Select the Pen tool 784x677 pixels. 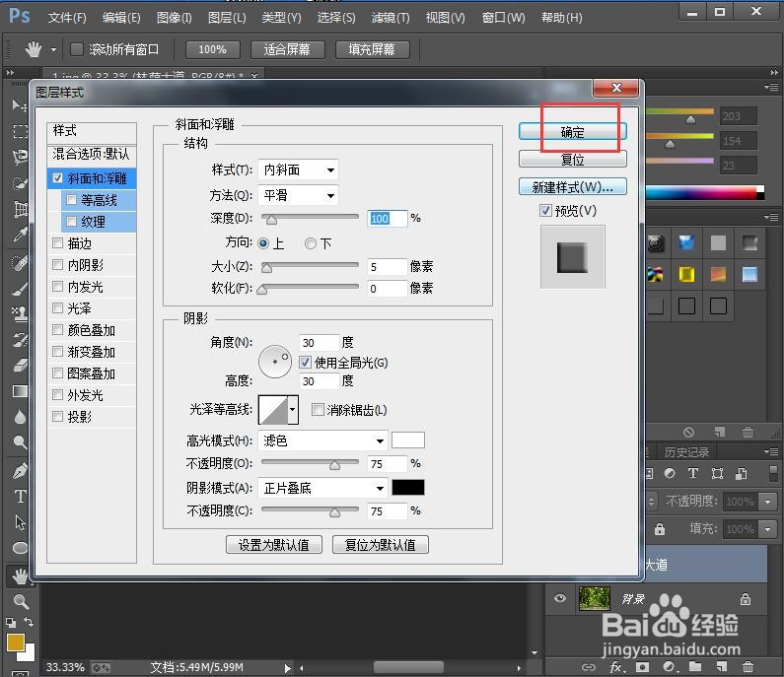[x=20, y=470]
